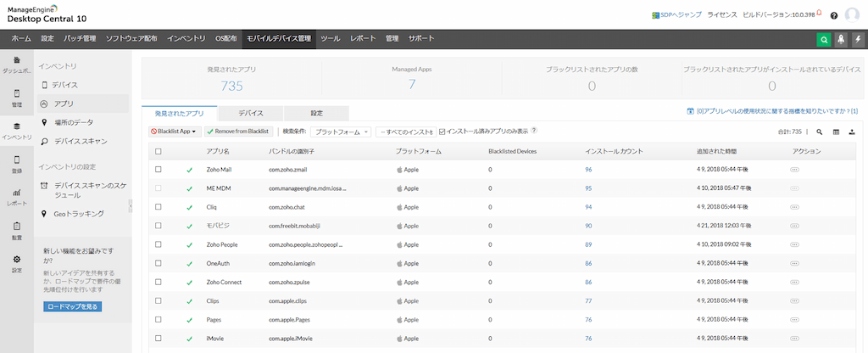Switch to the デバイス tab

tap(250, 113)
